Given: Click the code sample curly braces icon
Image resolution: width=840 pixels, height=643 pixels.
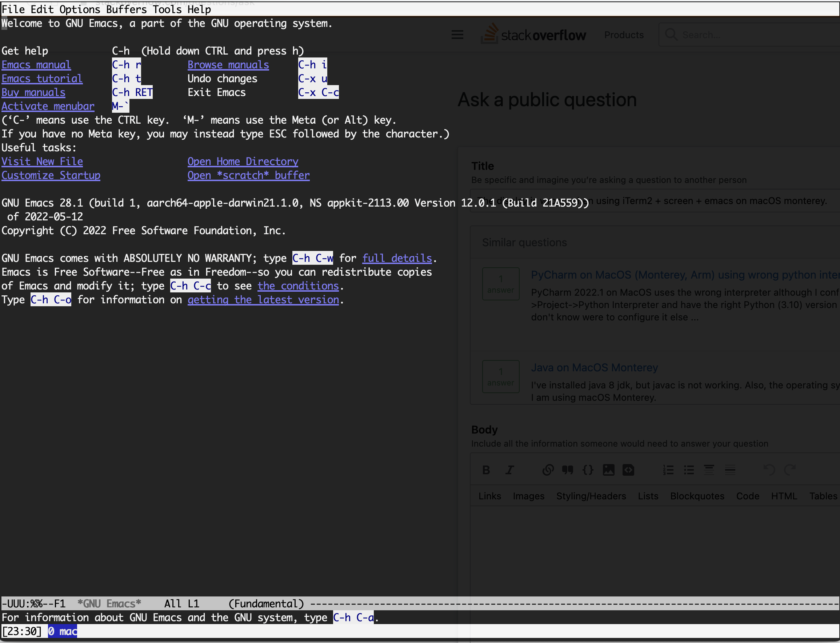Looking at the screenshot, I should pyautogui.click(x=588, y=470).
